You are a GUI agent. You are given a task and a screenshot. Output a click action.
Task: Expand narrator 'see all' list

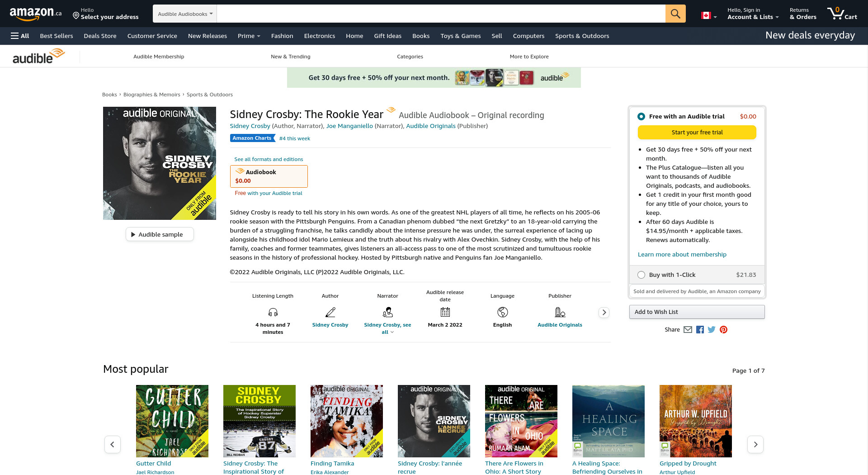387,328
